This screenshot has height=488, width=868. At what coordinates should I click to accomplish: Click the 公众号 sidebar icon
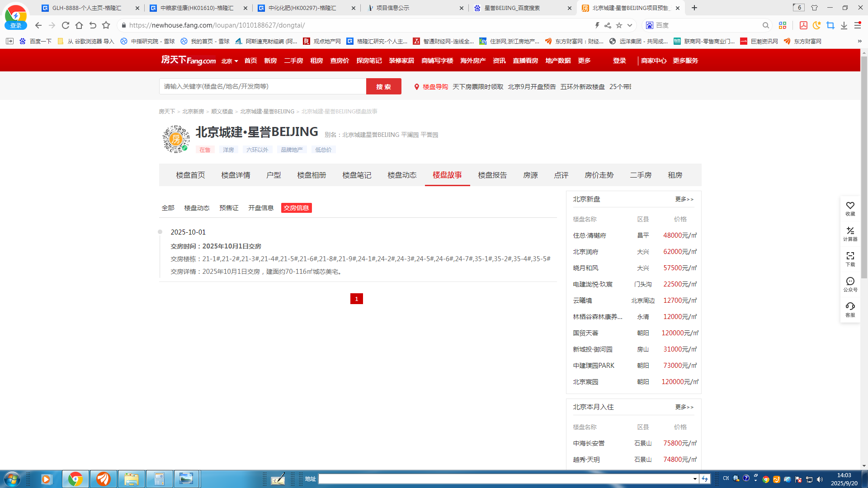tap(850, 284)
